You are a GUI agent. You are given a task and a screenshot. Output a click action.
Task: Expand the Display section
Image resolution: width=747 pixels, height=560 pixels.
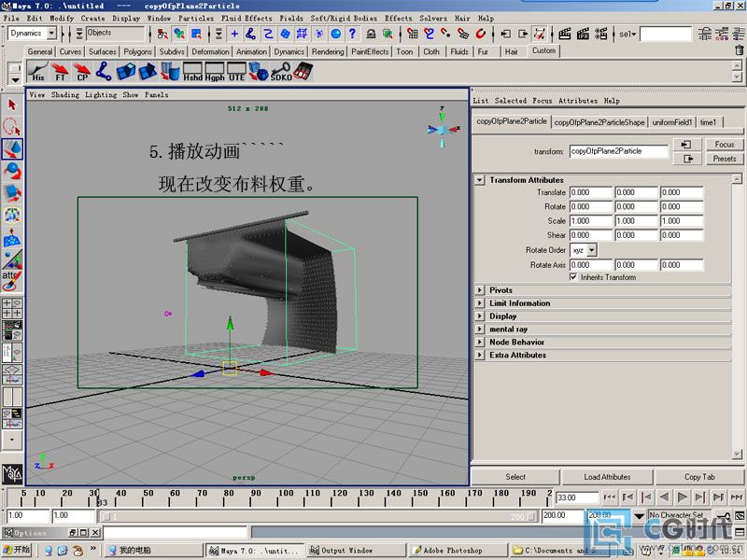[480, 315]
